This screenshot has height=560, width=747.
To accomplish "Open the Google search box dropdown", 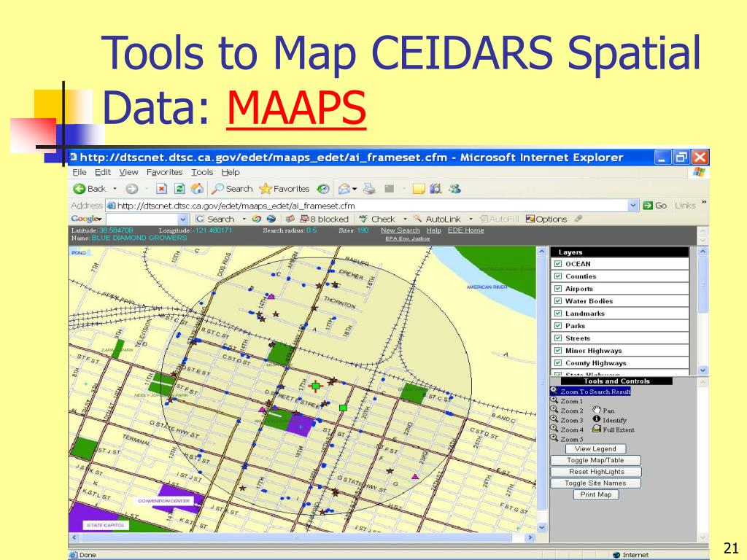I will tap(183, 219).
